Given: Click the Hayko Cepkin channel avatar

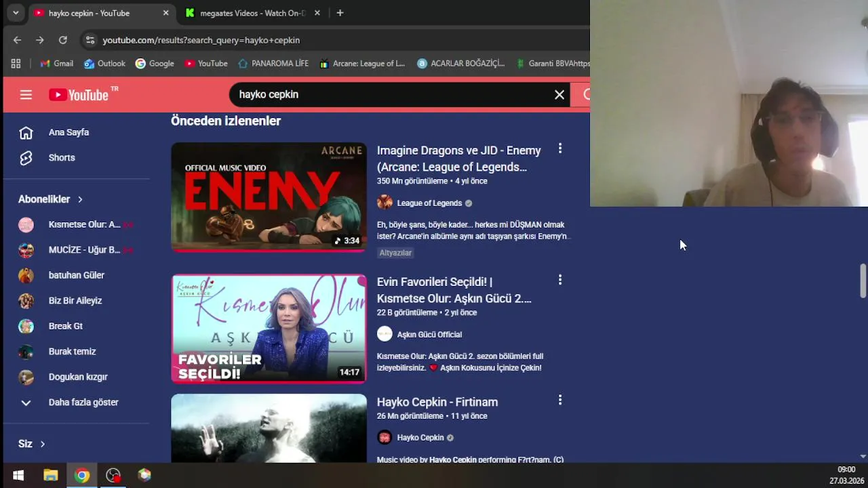Looking at the screenshot, I should click(x=384, y=437).
